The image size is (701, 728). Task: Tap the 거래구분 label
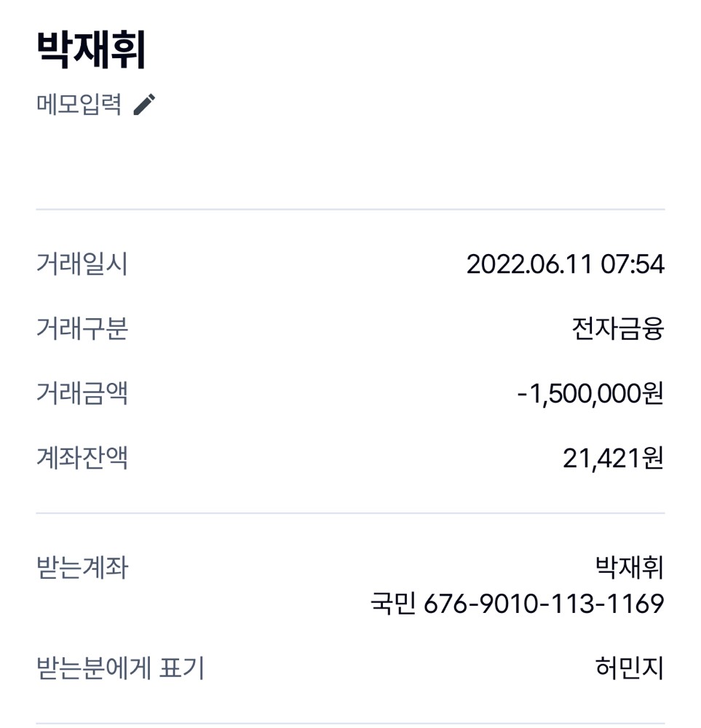click(x=82, y=328)
